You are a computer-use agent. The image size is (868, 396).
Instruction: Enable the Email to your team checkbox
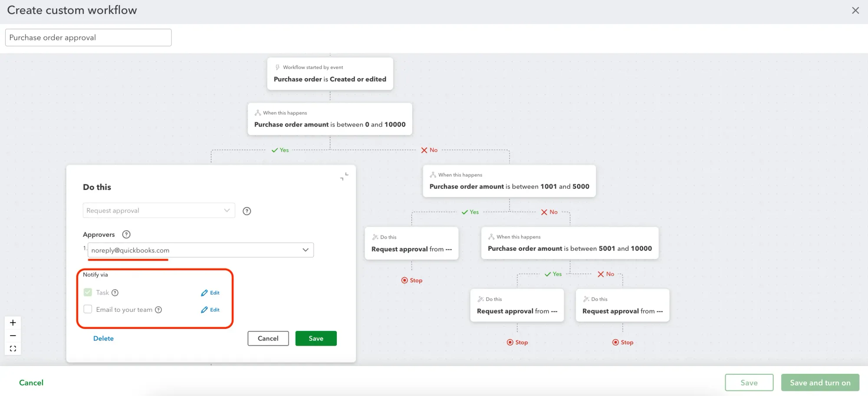click(x=88, y=309)
